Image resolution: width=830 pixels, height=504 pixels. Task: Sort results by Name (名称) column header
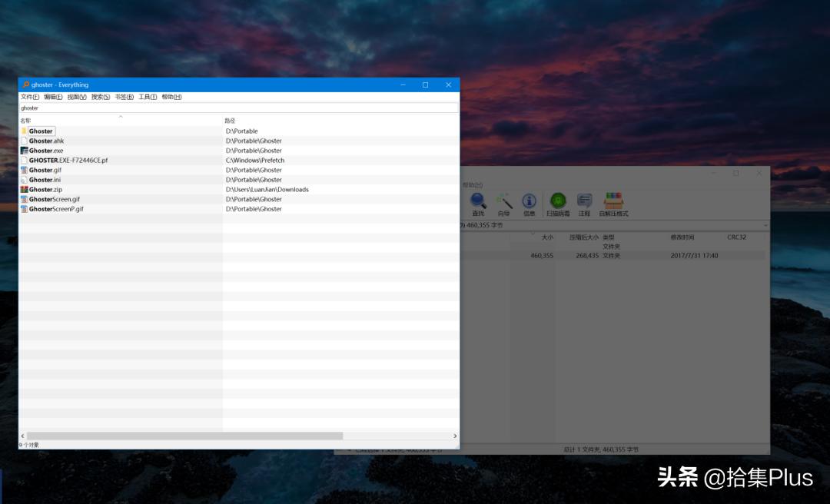(26, 121)
